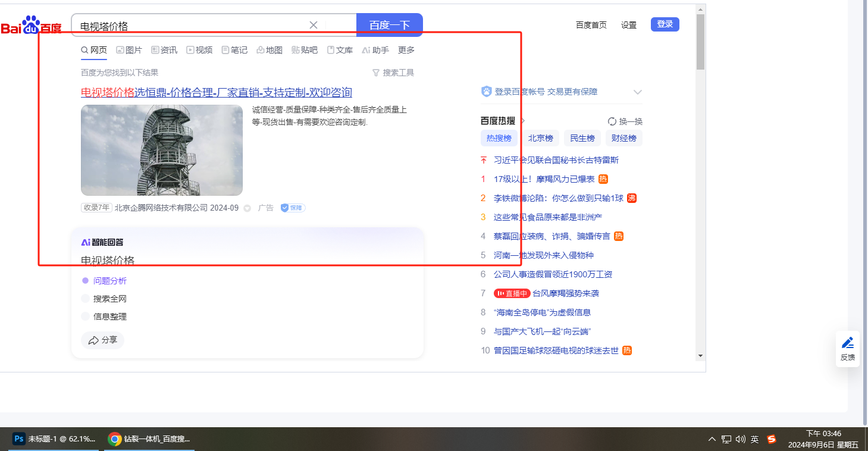Click the steel tower thumbnail image
Image resolution: width=868 pixels, height=451 pixels.
point(162,150)
